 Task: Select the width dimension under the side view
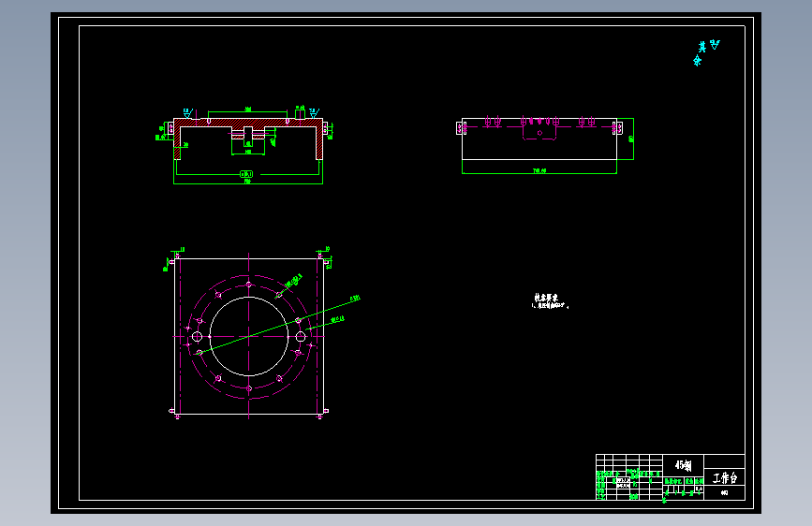(x=539, y=171)
